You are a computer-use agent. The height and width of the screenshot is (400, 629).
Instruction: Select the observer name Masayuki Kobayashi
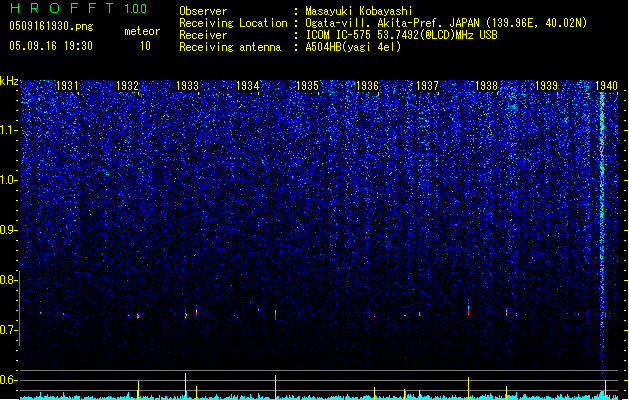click(x=359, y=11)
